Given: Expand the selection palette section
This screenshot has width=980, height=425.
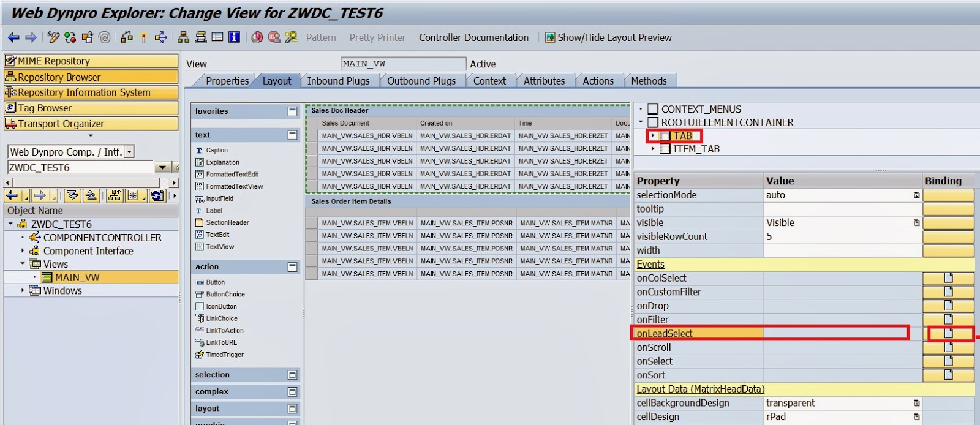Looking at the screenshot, I should tap(292, 375).
